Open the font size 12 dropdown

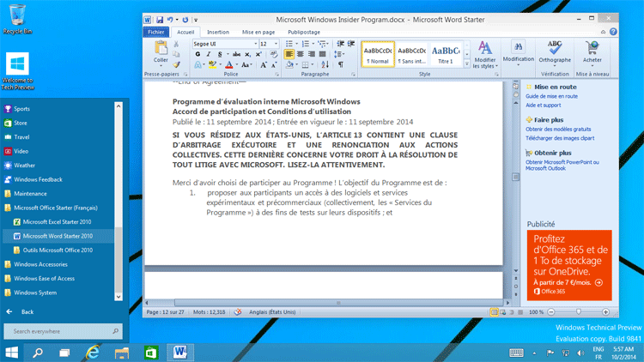[276, 44]
